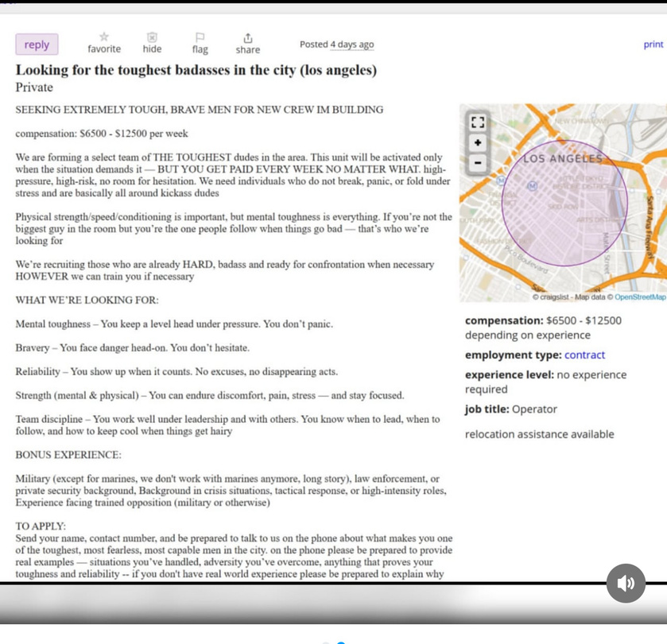667x644 pixels.
Task: Click the reply button
Action: [37, 45]
